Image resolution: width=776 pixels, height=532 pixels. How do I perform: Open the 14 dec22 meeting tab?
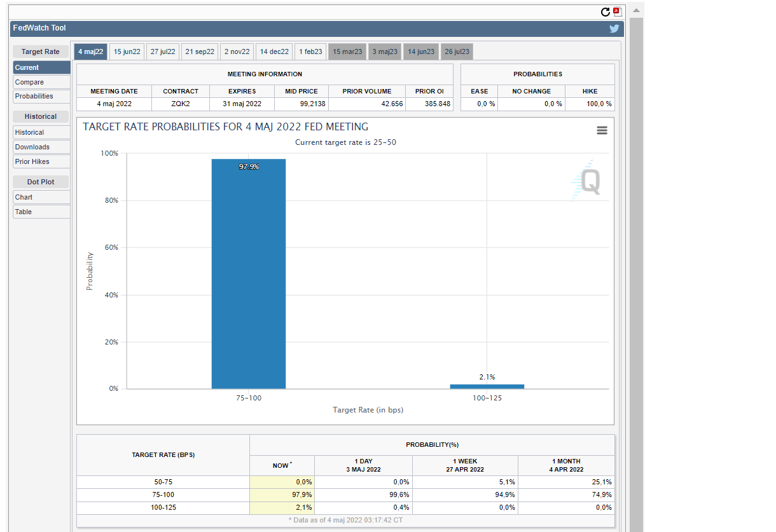[274, 51]
